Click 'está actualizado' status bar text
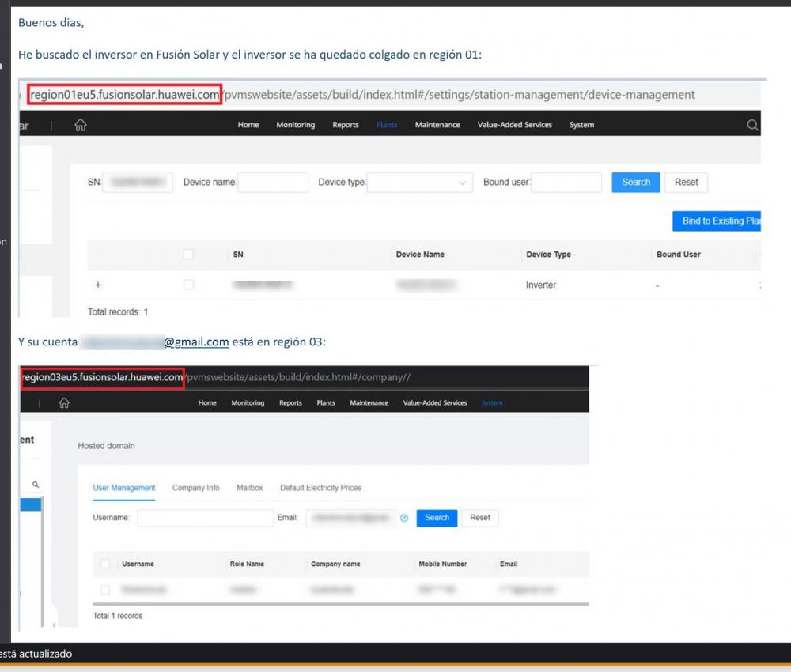791x672 pixels. click(x=36, y=654)
